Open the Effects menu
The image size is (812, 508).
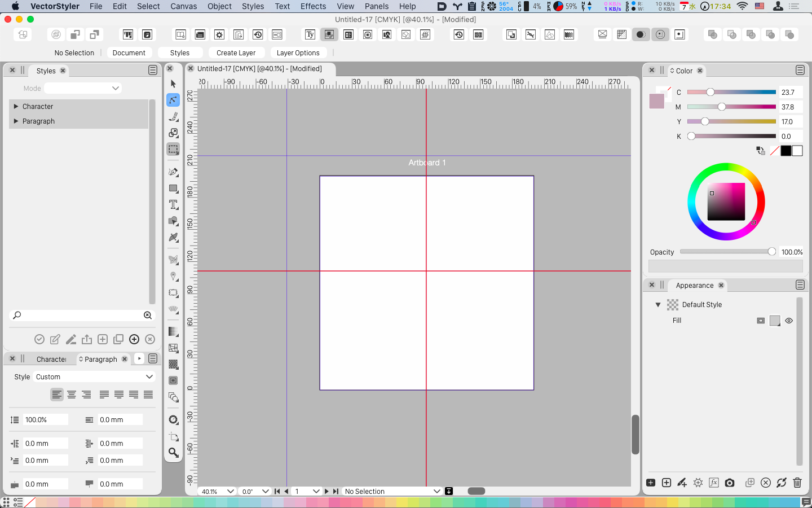313,6
